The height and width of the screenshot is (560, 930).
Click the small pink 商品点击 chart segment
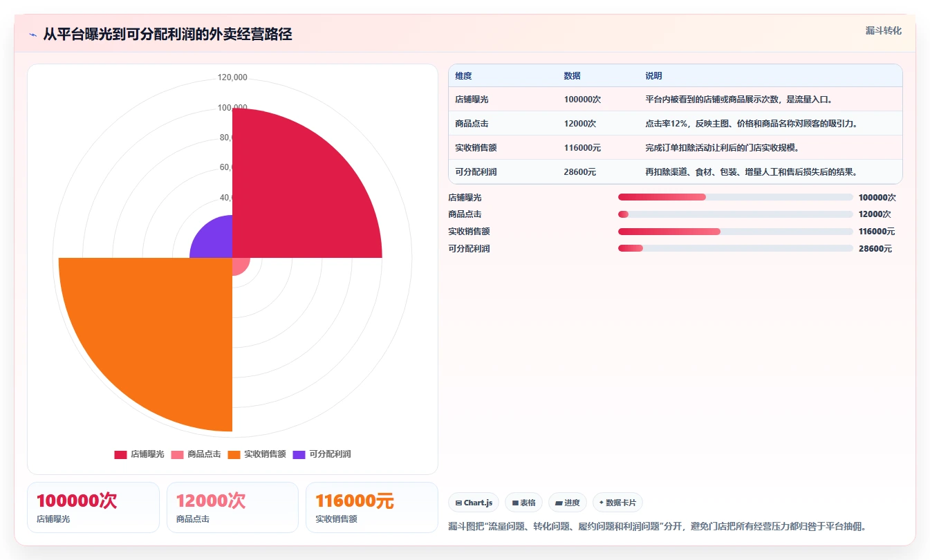click(x=239, y=265)
